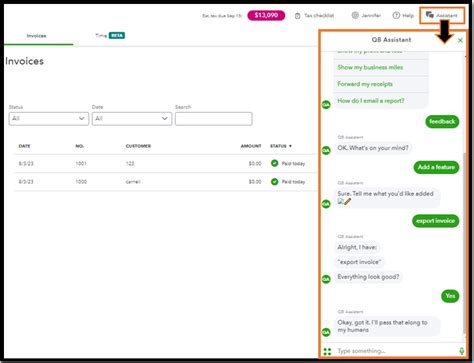Close the QB Assistant panel
Viewport: 474px width, 363px height.
[460, 40]
